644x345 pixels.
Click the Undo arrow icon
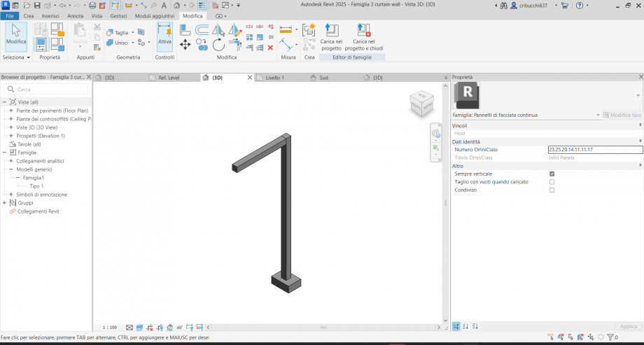[x=62, y=6]
